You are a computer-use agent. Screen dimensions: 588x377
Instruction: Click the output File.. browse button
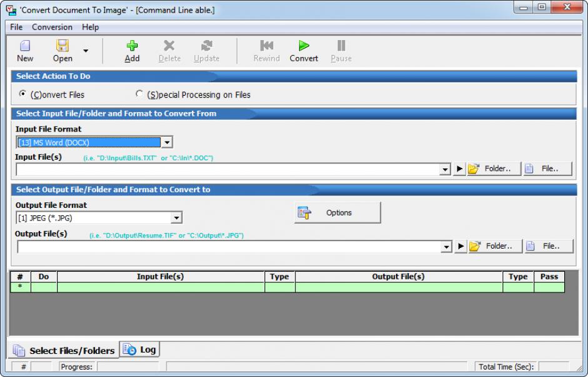tap(549, 246)
